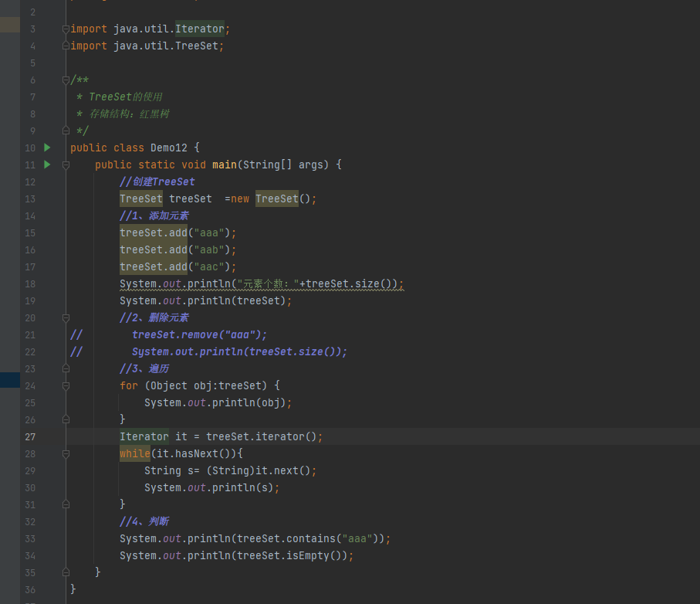This screenshot has width=700, height=604.
Task: Click the string "aaa" in add call line 15
Action: (208, 232)
